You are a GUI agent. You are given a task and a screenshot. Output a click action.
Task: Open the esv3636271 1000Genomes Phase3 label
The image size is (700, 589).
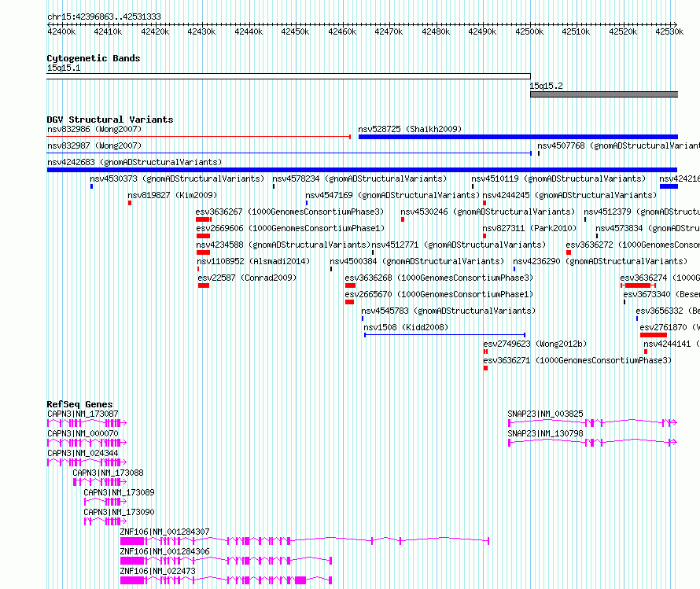coord(577,360)
